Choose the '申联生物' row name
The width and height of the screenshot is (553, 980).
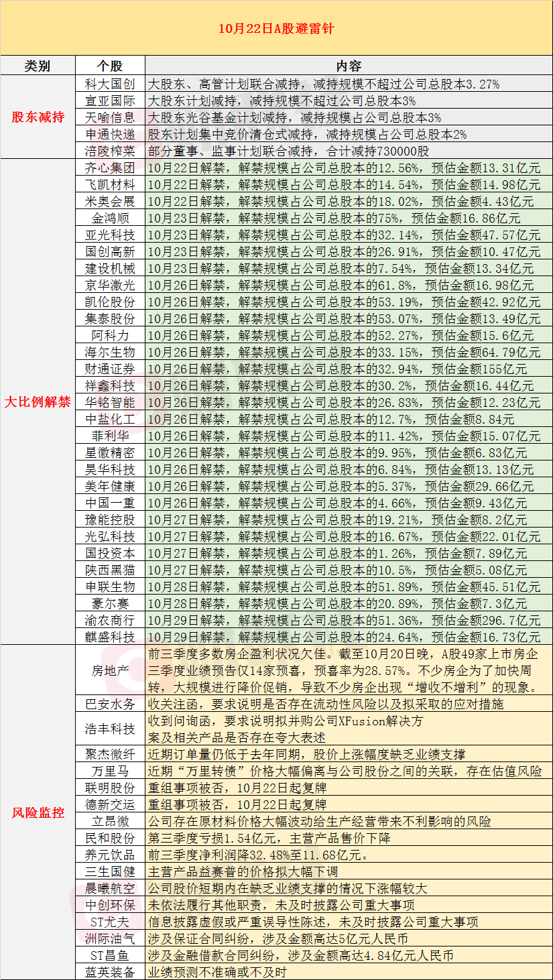click(x=110, y=587)
